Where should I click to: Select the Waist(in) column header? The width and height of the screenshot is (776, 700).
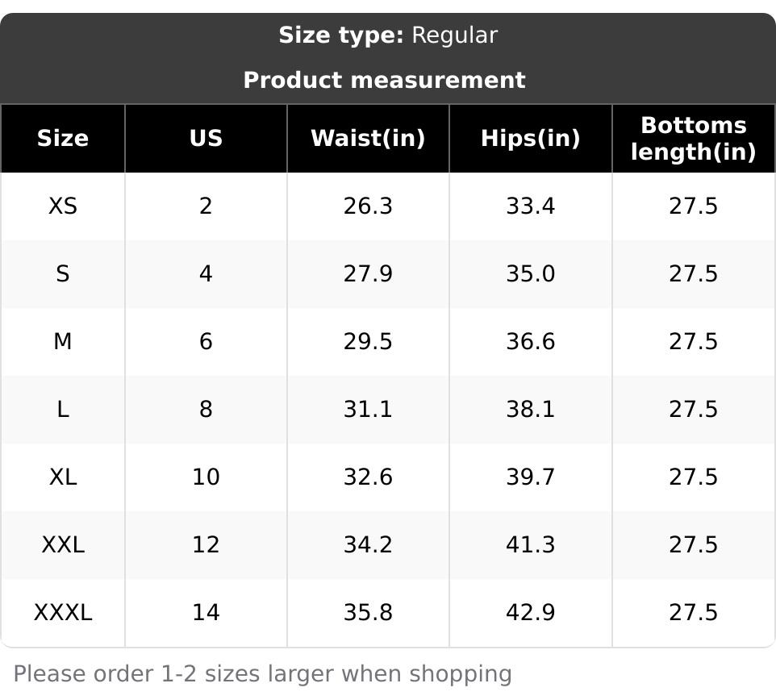coord(368,139)
